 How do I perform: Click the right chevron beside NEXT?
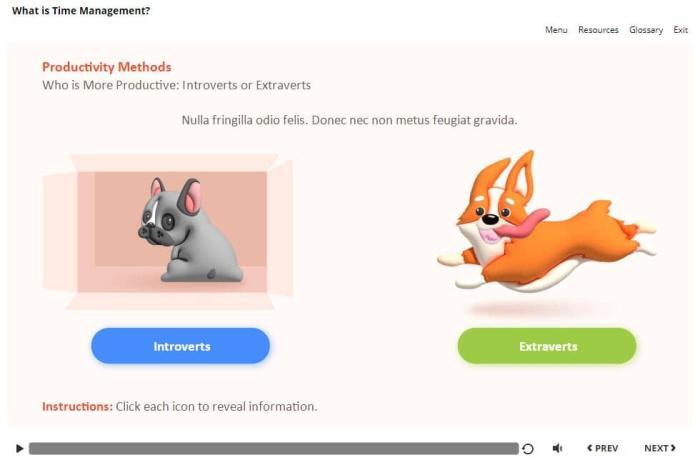(x=673, y=448)
